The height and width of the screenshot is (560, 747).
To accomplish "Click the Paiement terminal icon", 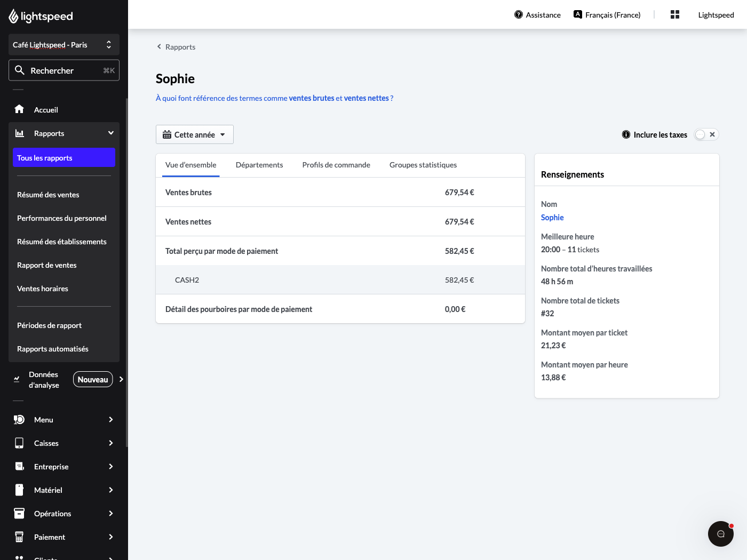I will click(19, 537).
